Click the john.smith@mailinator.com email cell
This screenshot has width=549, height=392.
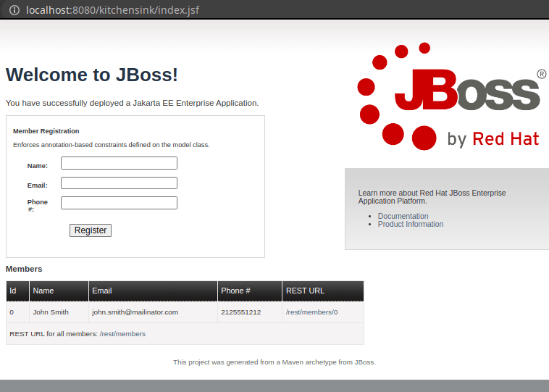coord(153,312)
